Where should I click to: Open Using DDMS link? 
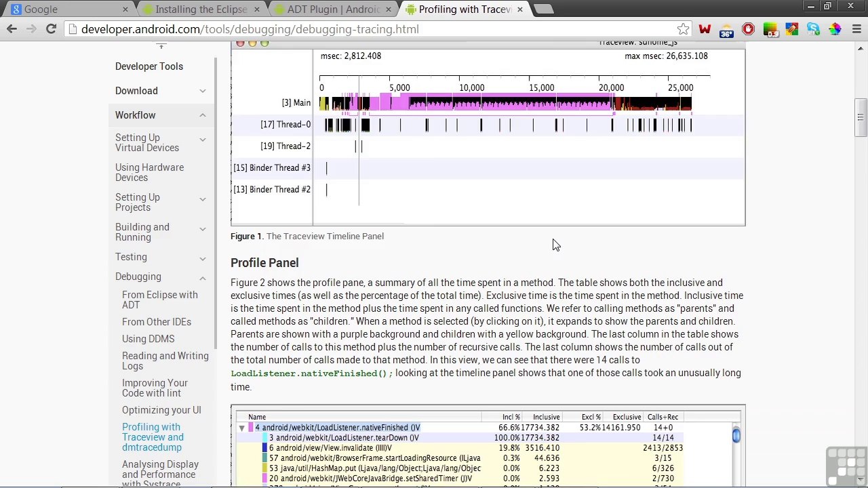pyautogui.click(x=148, y=339)
